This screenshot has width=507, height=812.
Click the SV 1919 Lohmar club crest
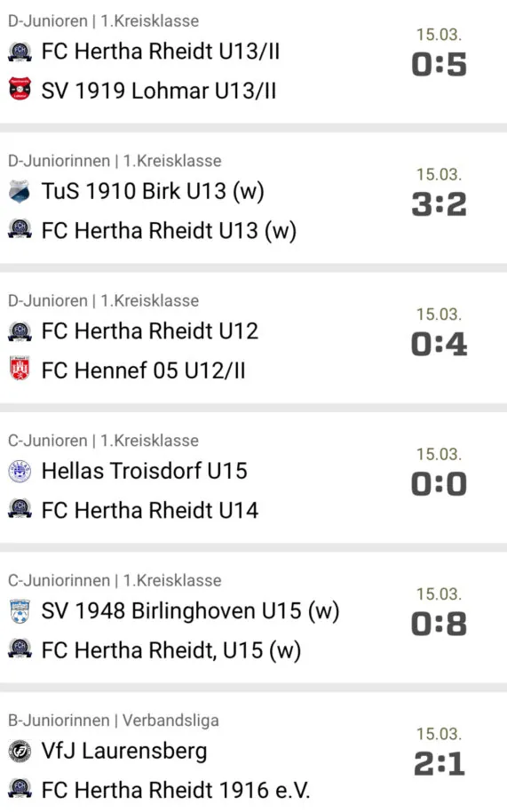(x=20, y=89)
